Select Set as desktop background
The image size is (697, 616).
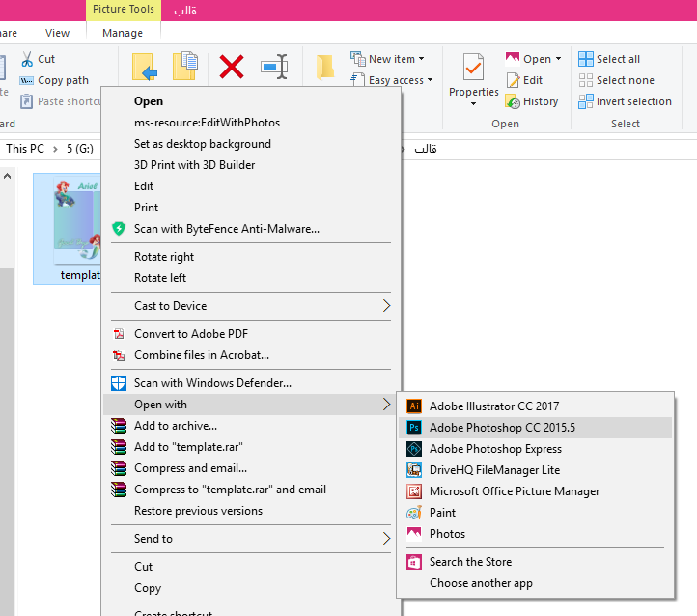click(251, 144)
